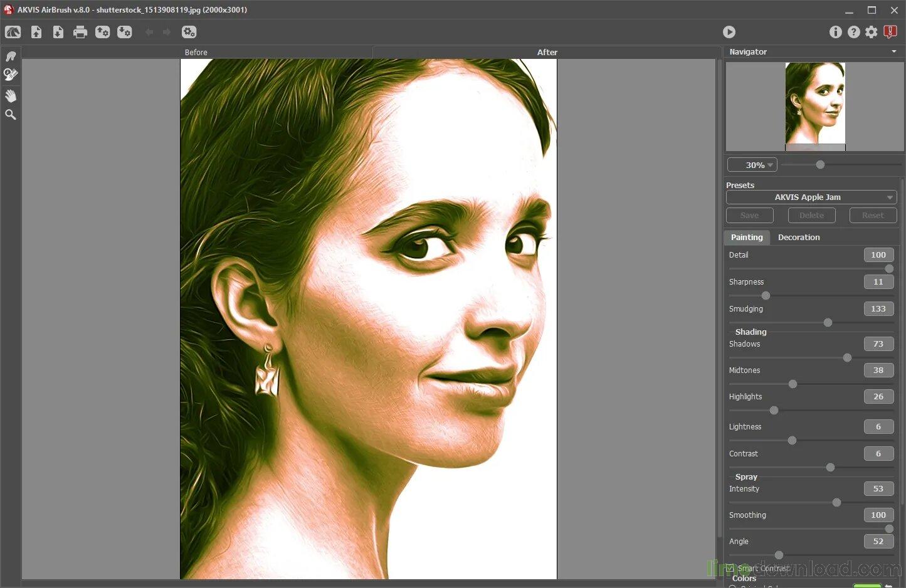Image resolution: width=906 pixels, height=588 pixels.
Task: Open the program preferences gear
Action: pyautogui.click(x=872, y=32)
